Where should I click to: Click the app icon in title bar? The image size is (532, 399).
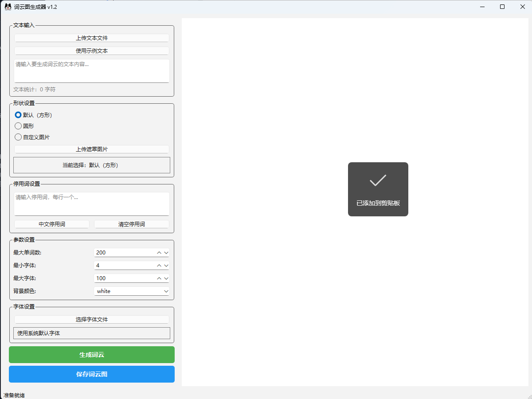click(x=8, y=7)
